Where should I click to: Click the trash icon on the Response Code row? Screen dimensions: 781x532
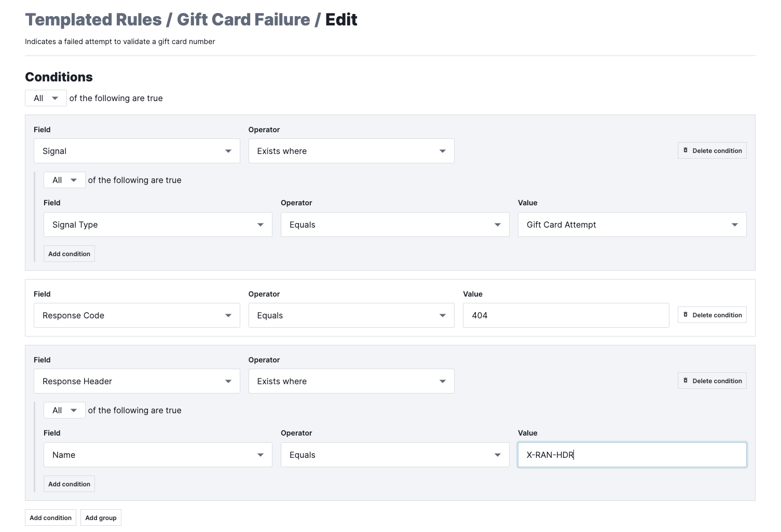pyautogui.click(x=686, y=315)
